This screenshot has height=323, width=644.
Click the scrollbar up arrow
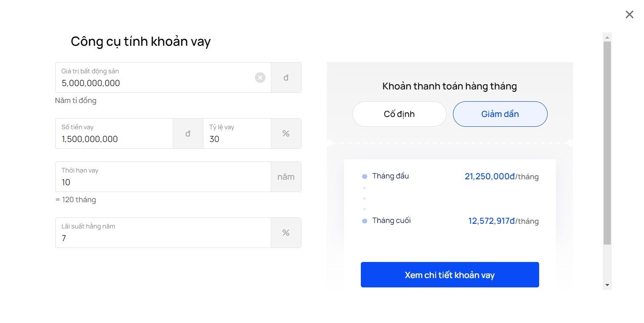[607, 37]
